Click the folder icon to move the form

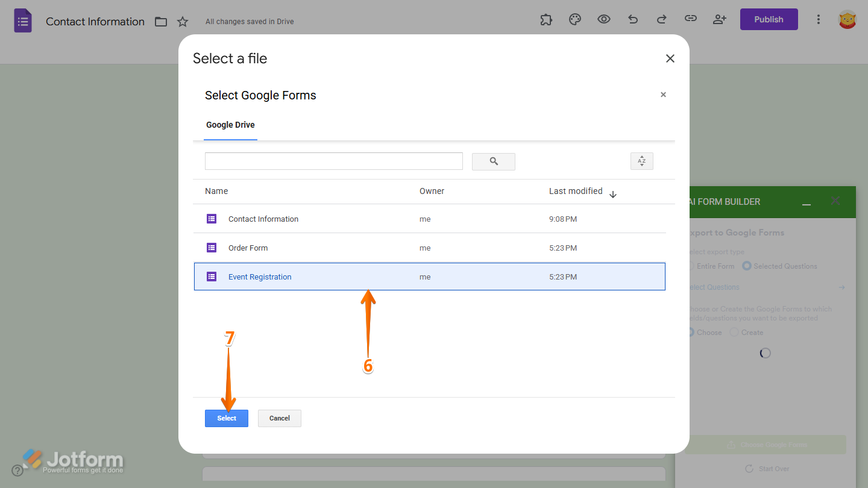(x=160, y=21)
